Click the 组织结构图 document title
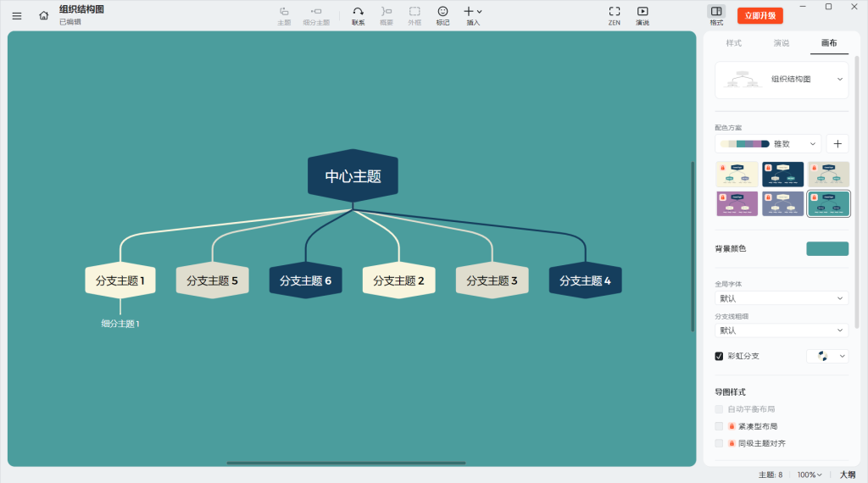This screenshot has height=483, width=868. tap(81, 9)
